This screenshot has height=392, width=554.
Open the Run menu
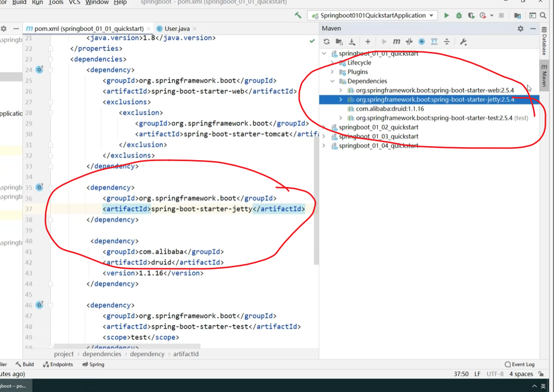click(37, 2)
